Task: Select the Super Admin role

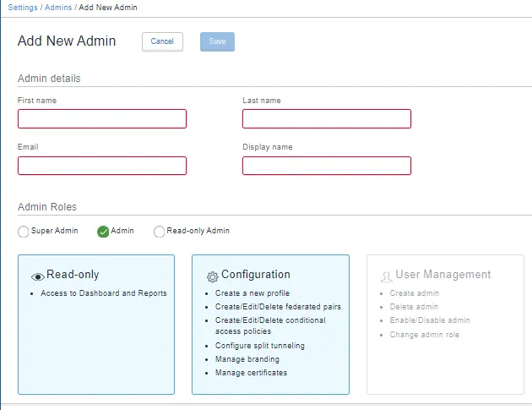Action: click(23, 232)
